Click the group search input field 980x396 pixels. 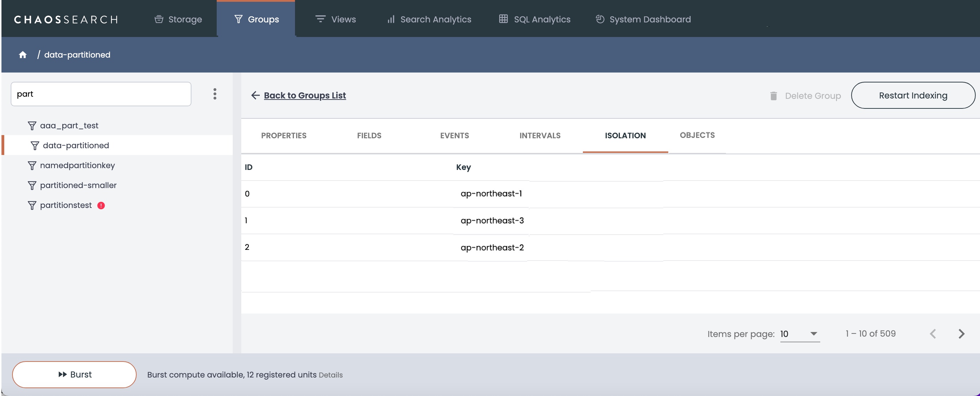coord(101,94)
